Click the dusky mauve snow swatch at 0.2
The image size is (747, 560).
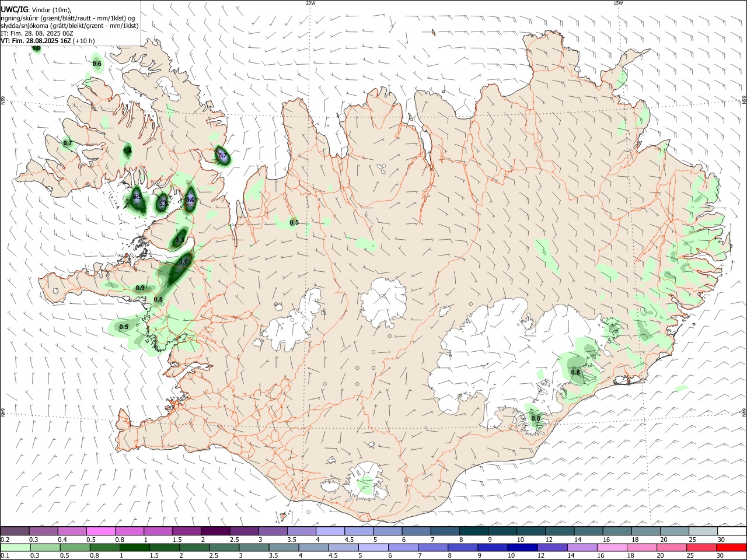click(x=15, y=531)
